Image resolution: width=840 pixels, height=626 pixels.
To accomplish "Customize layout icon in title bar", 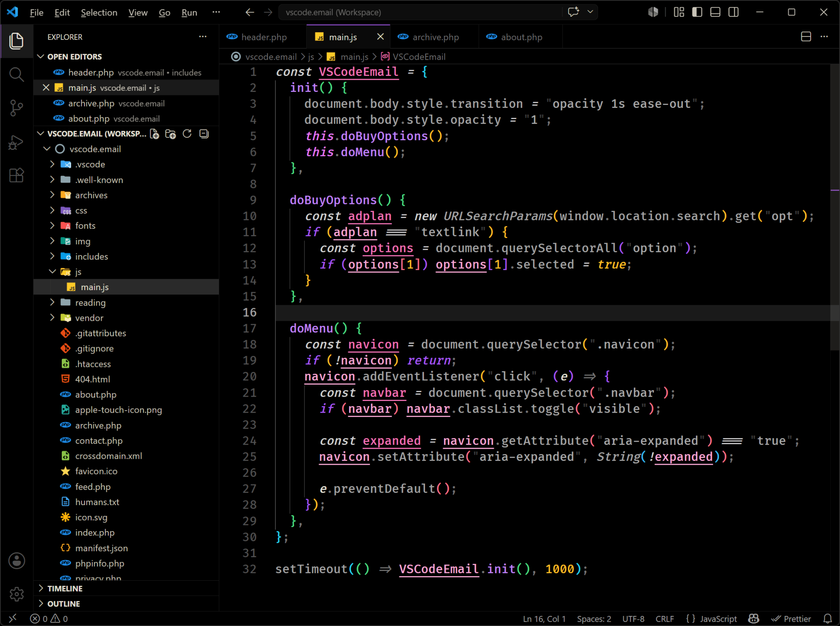I will [x=679, y=12].
